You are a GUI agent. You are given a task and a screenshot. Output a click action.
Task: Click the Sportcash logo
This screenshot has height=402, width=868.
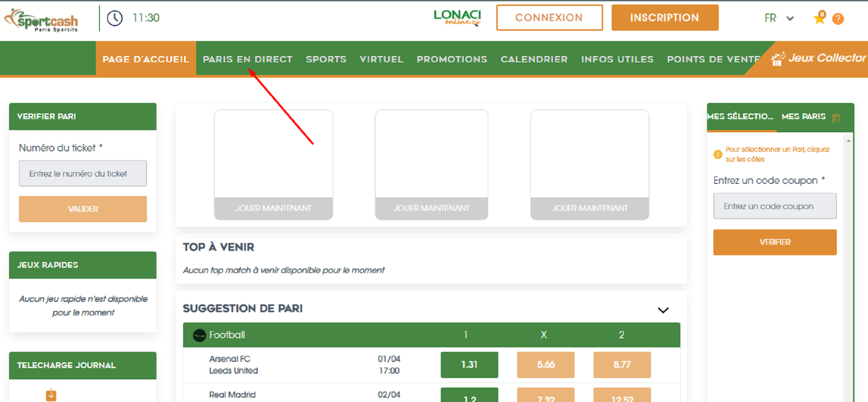pos(41,20)
